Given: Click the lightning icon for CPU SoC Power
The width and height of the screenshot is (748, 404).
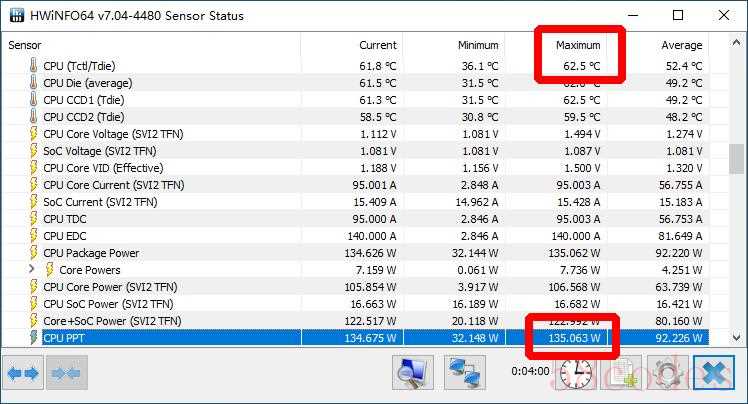Looking at the screenshot, I should pyautogui.click(x=33, y=304).
